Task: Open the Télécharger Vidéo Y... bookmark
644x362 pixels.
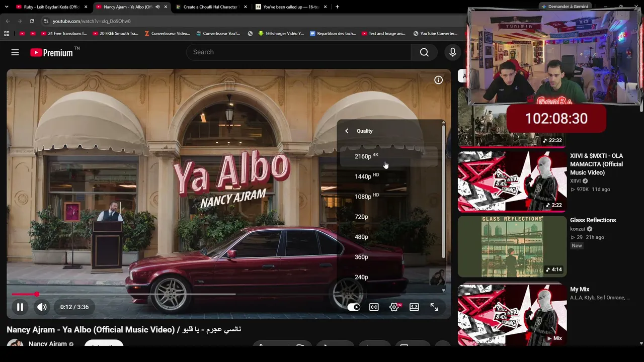Action: point(281,34)
